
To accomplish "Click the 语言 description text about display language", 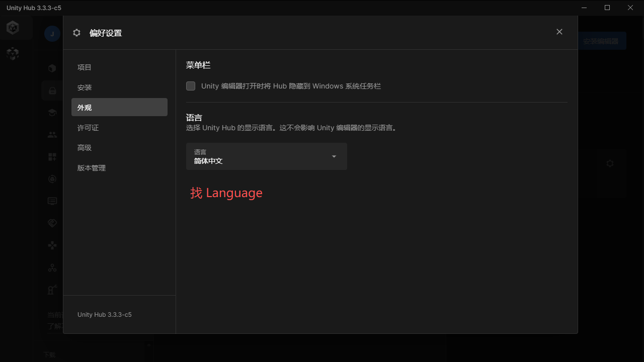I will coord(292,128).
